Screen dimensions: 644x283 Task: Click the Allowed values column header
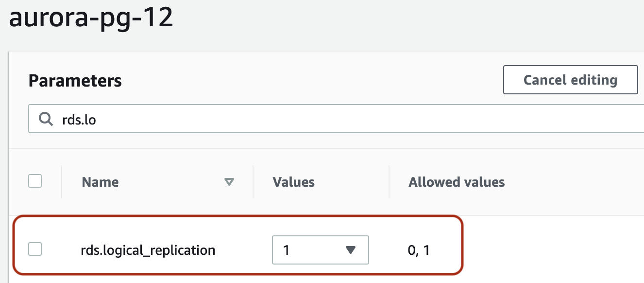pos(457,182)
